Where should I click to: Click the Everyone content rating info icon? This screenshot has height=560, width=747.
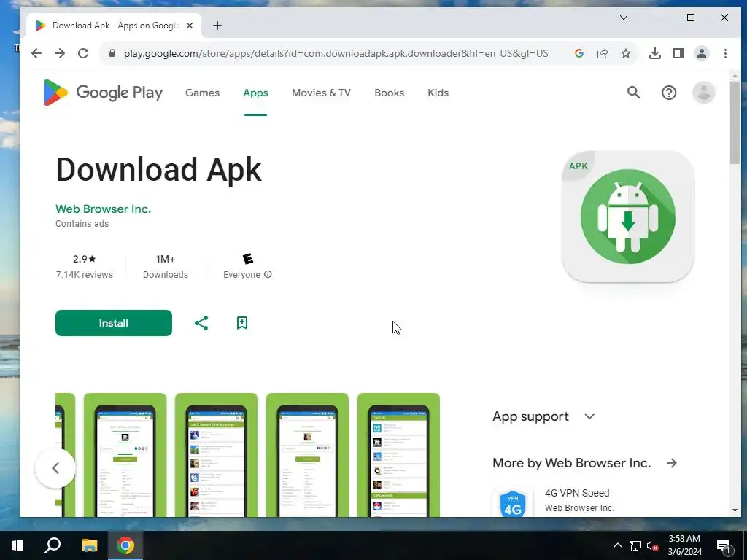(268, 274)
